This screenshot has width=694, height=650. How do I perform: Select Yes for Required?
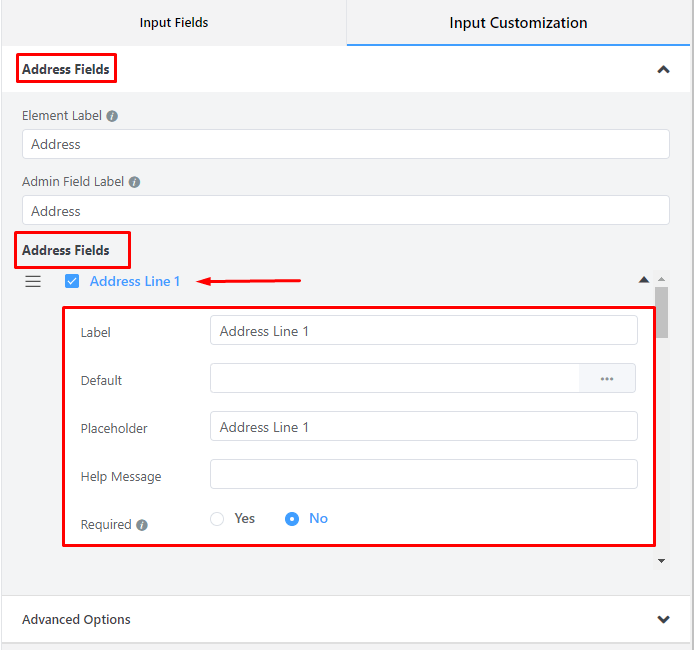(217, 519)
